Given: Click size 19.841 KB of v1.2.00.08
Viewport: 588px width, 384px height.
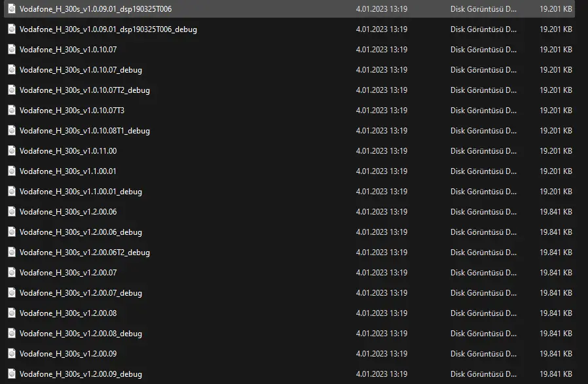Looking at the screenshot, I should point(556,313).
